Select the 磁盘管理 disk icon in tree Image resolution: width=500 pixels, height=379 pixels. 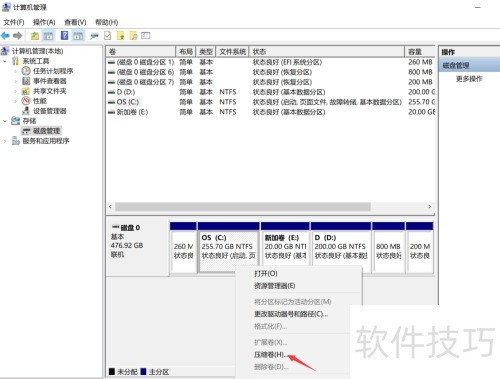pyautogui.click(x=26, y=131)
